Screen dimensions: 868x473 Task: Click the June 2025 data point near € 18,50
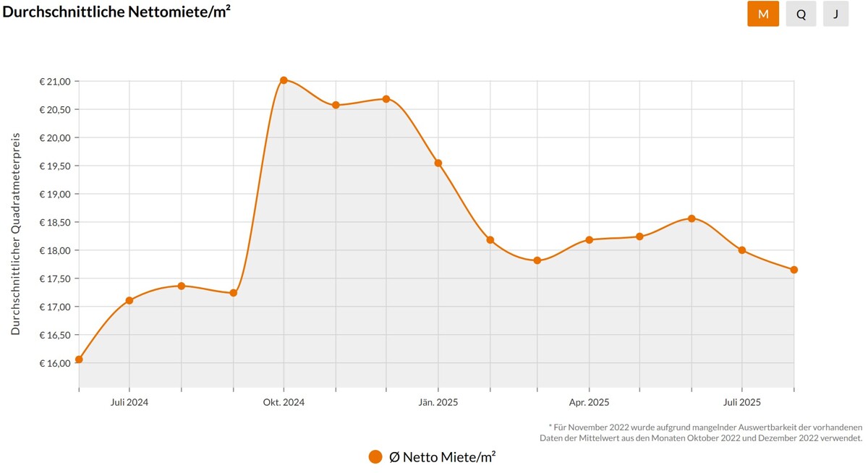pos(692,218)
